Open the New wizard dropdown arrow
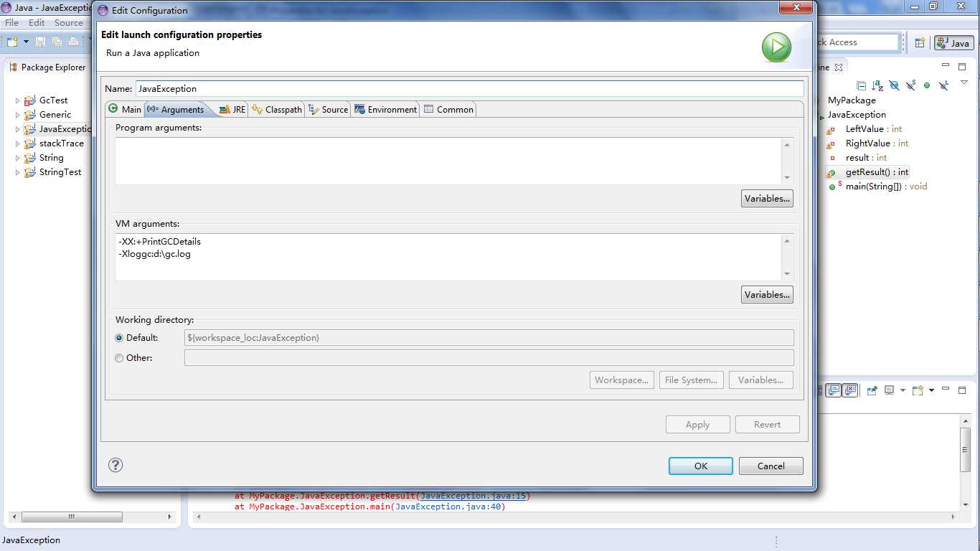 click(26, 42)
